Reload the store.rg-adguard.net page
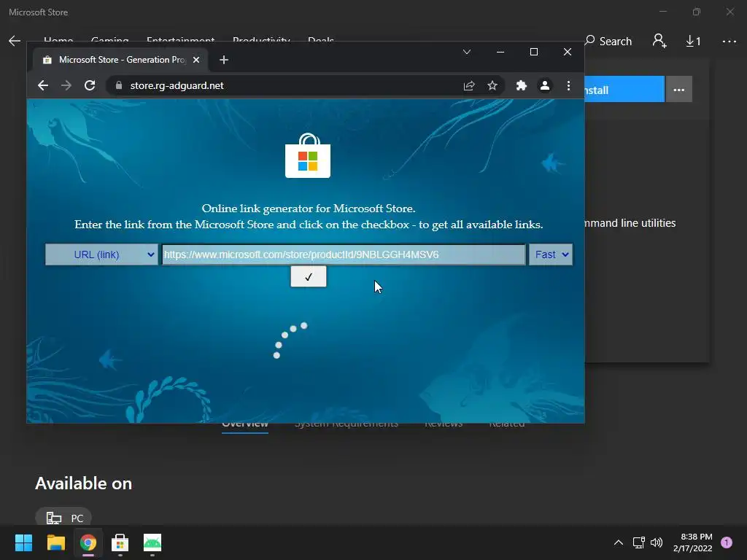Viewport: 747px width, 560px height. click(90, 85)
